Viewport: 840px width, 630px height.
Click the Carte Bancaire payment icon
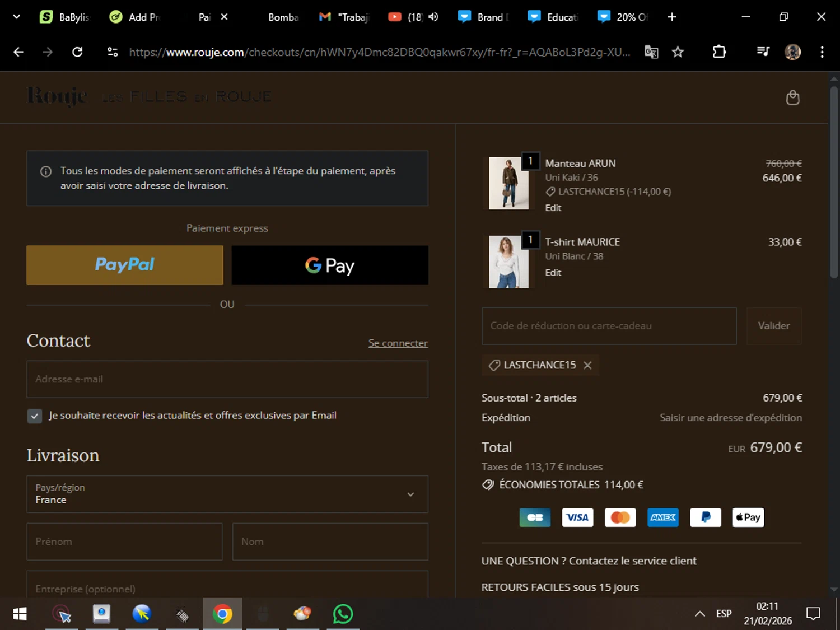coord(535,517)
